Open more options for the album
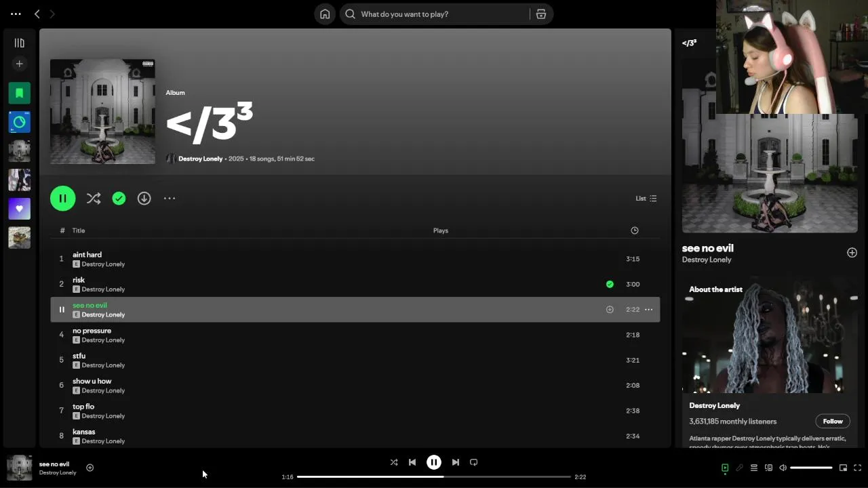Viewport: 868px width, 488px height. tap(170, 199)
